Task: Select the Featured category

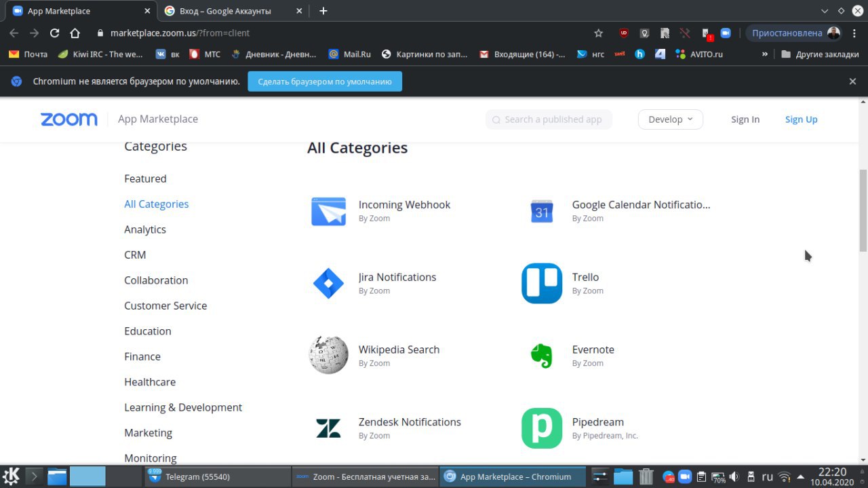Action: pos(145,179)
